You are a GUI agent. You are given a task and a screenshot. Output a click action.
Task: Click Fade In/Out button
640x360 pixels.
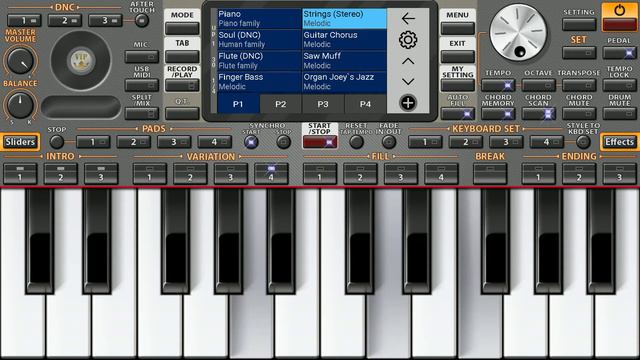click(389, 142)
